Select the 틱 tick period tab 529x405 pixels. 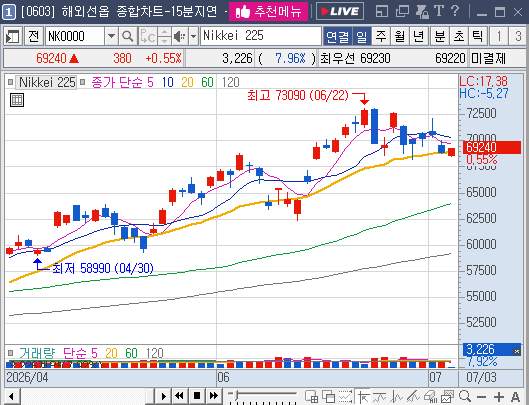pyautogui.click(x=477, y=36)
